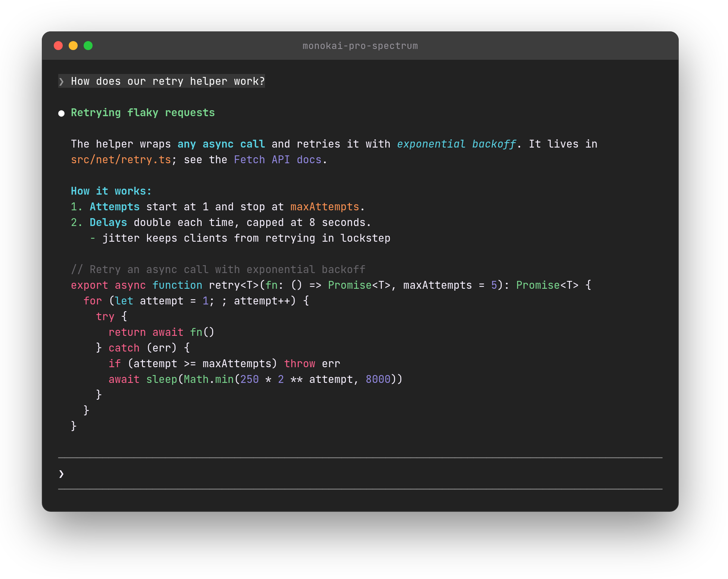Viewport: 728px width, 579px height.
Task: Click the italic text "exponential backoff"
Action: coord(456,144)
